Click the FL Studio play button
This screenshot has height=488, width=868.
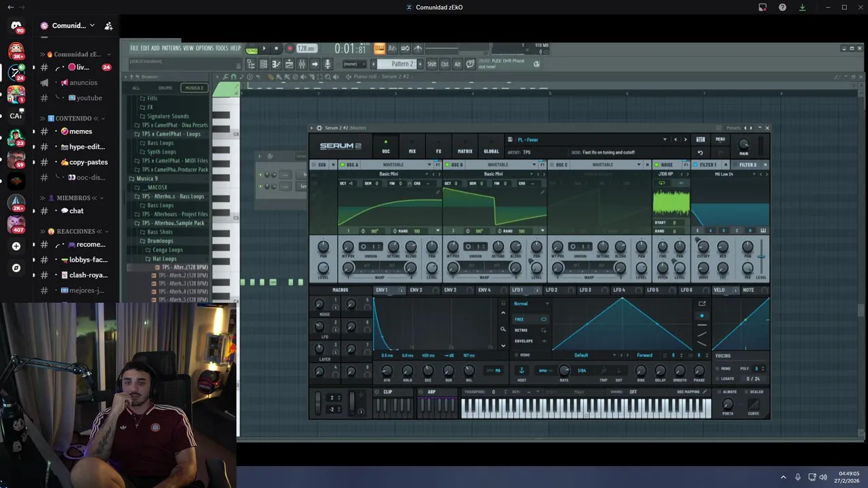(x=265, y=48)
